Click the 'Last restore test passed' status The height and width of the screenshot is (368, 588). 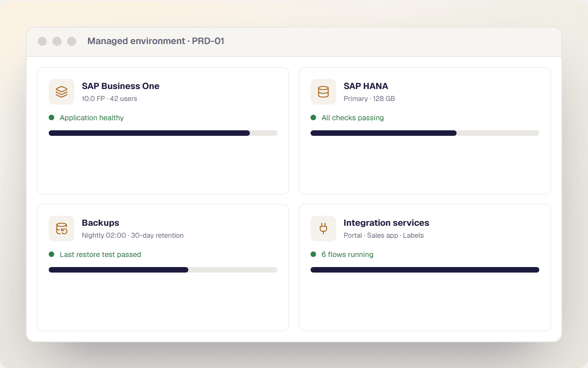coord(101,255)
